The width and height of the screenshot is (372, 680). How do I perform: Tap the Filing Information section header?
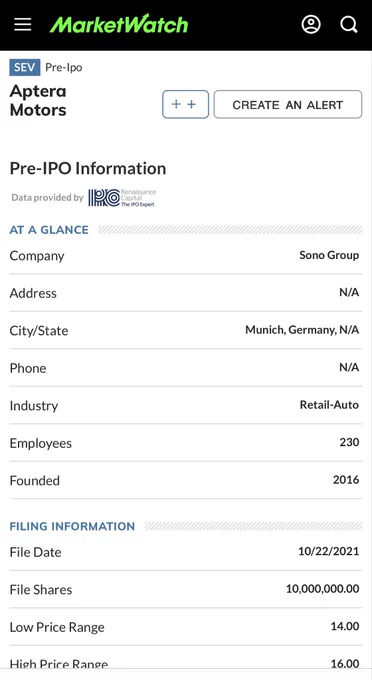coord(72,526)
